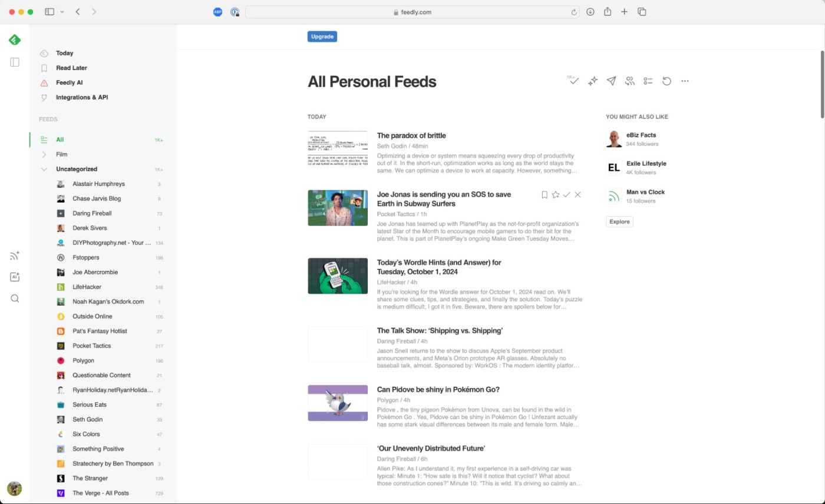Reload page icon in address bar

point(574,12)
